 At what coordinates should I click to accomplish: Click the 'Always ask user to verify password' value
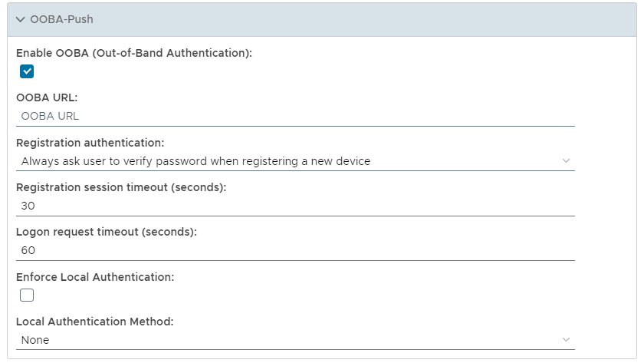[x=195, y=161]
